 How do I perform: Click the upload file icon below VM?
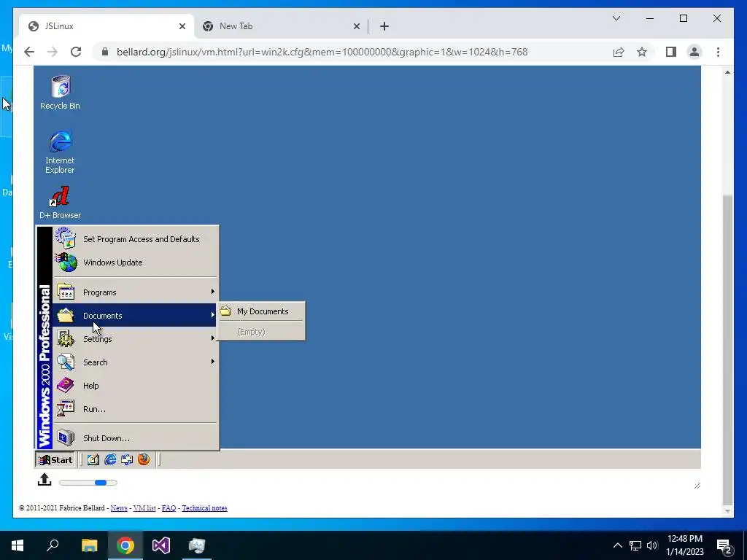click(44, 480)
